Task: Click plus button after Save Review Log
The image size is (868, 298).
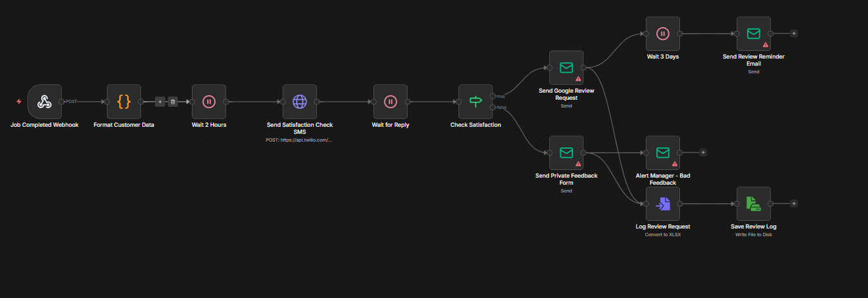Action: [x=793, y=203]
